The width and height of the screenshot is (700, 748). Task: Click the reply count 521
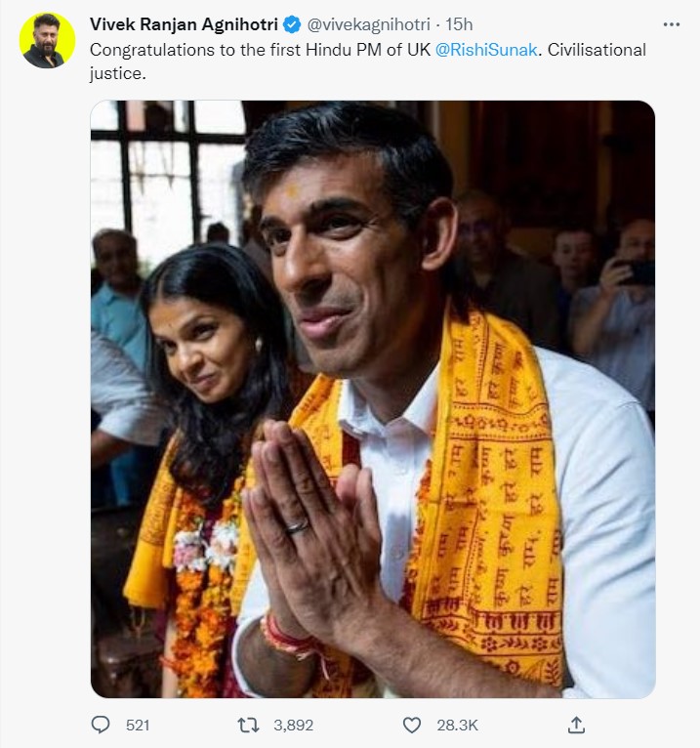(x=140, y=725)
